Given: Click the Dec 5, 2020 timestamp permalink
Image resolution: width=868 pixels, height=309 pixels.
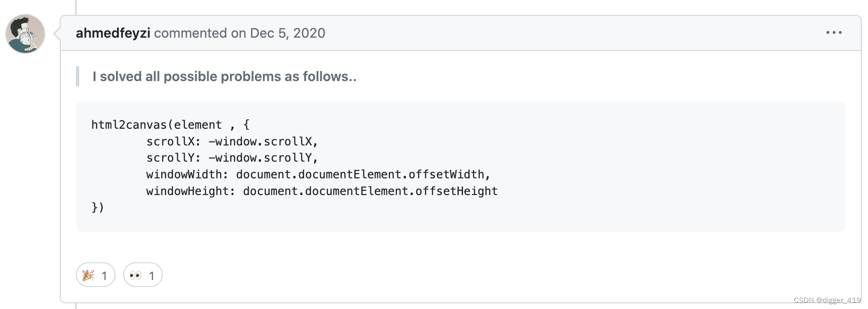Looking at the screenshot, I should coord(287,33).
